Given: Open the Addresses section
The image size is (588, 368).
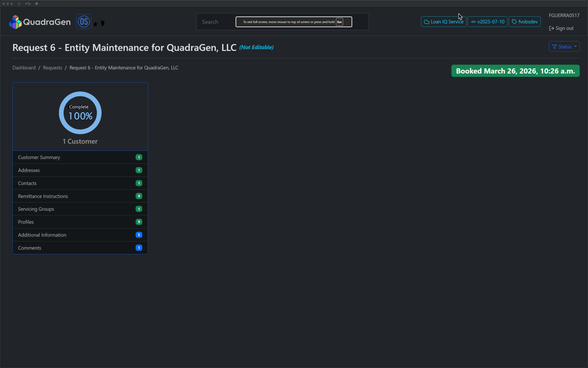Looking at the screenshot, I should [x=80, y=170].
